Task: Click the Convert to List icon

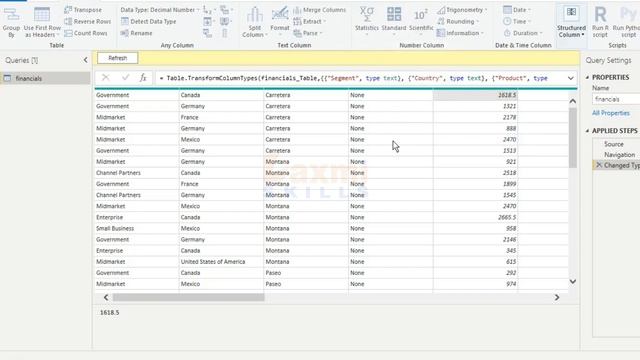Action: pos(224,33)
